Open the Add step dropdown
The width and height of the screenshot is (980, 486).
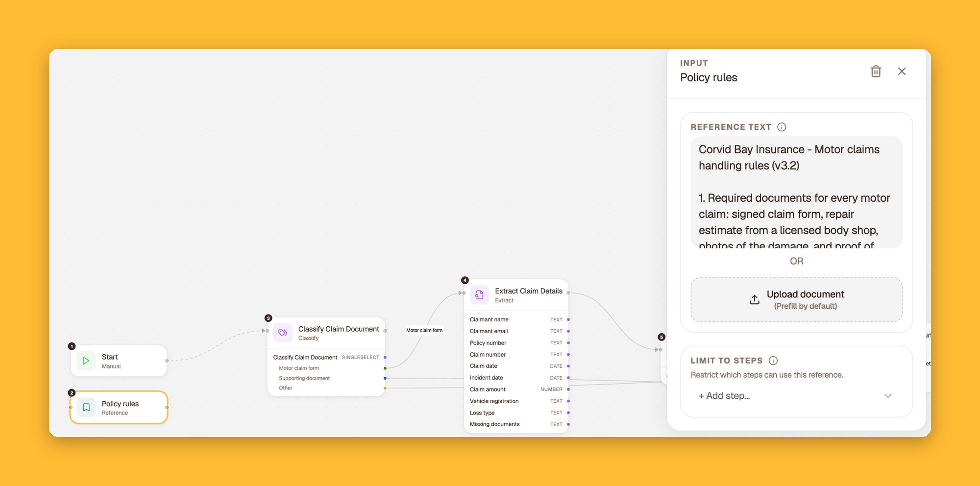[796, 396]
